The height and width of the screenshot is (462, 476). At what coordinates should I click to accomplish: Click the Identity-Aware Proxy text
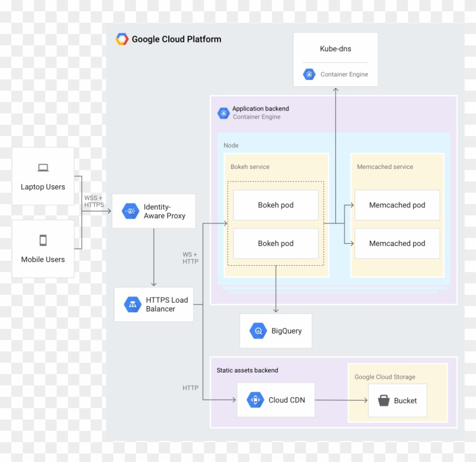(164, 211)
